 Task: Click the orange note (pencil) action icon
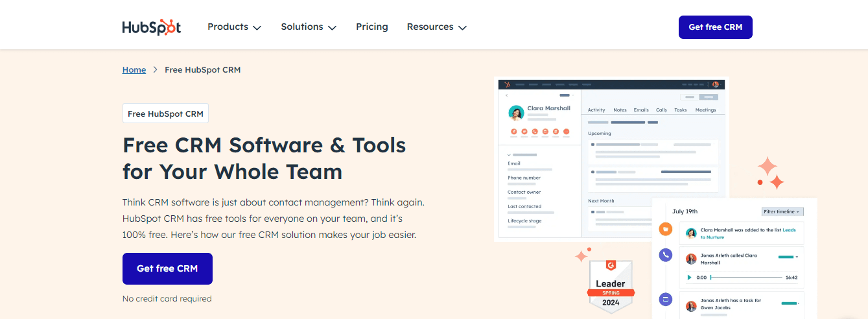point(514,132)
